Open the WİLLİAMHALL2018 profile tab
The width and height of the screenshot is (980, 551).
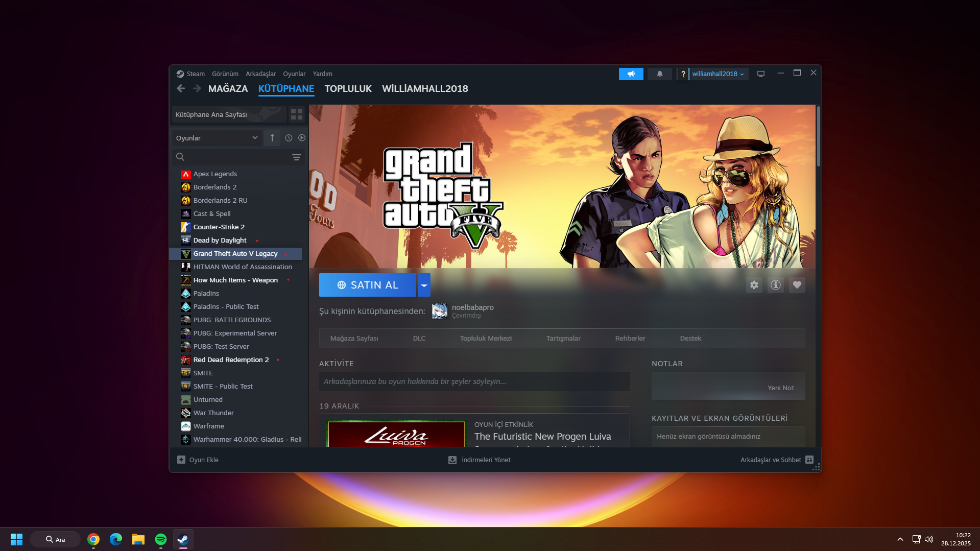pos(425,88)
